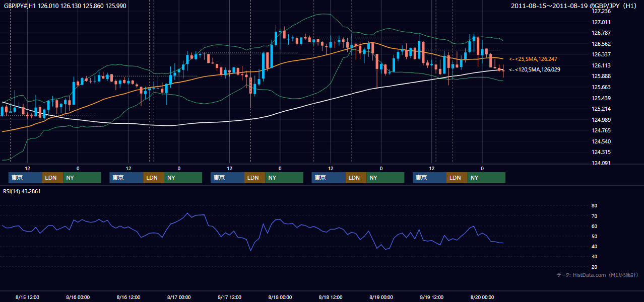Click the 8/15 12:00 time axis label

27,297
